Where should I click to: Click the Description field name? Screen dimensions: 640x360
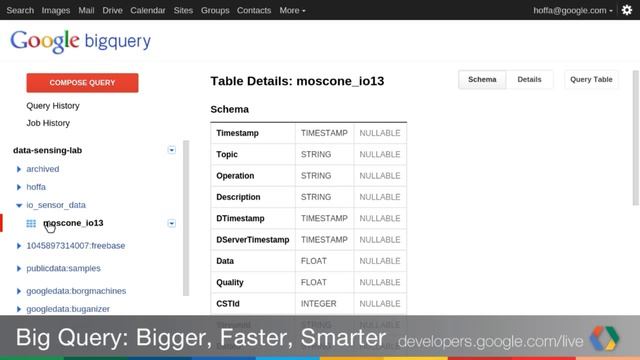(x=238, y=197)
